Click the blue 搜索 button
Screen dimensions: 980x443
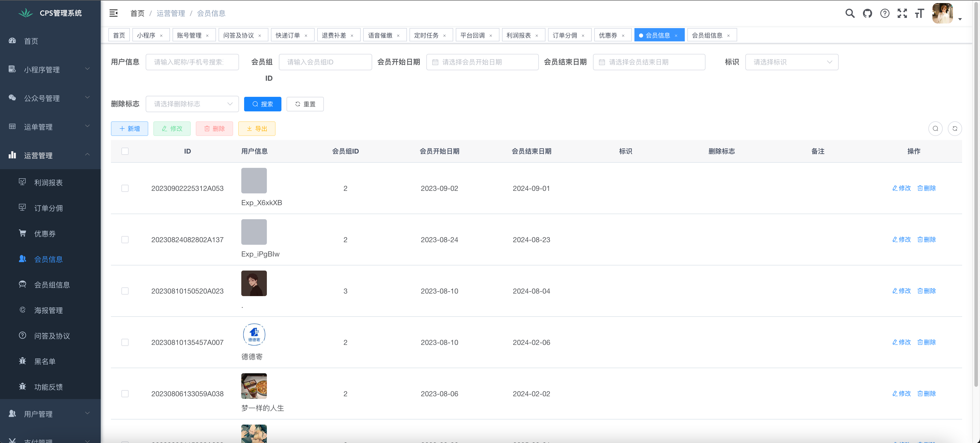(263, 104)
